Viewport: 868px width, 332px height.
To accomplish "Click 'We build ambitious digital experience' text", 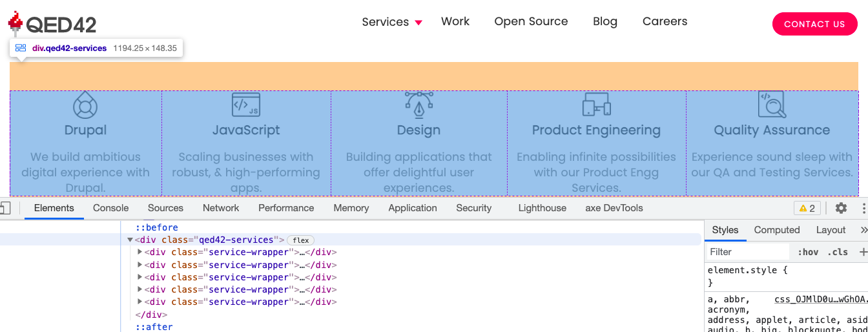I will (x=85, y=172).
